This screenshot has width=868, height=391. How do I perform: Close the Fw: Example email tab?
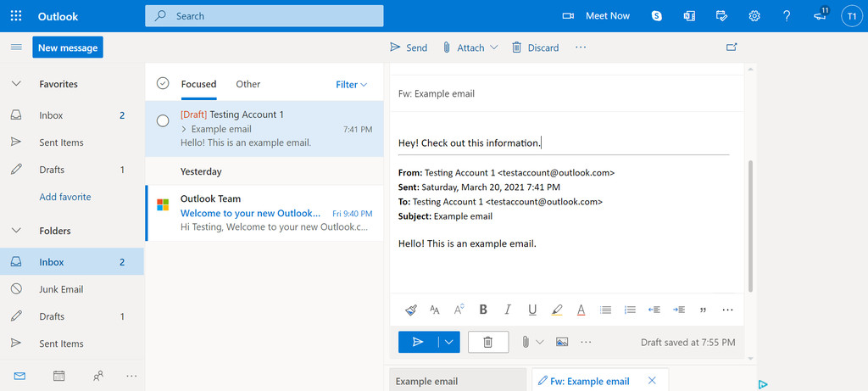652,381
